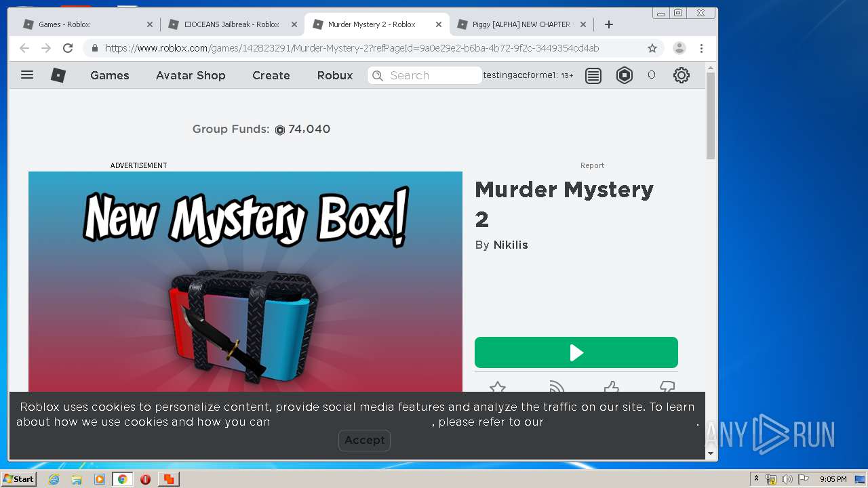Open the Games navigation link
Image resolution: width=868 pixels, height=488 pixels.
pos(110,75)
